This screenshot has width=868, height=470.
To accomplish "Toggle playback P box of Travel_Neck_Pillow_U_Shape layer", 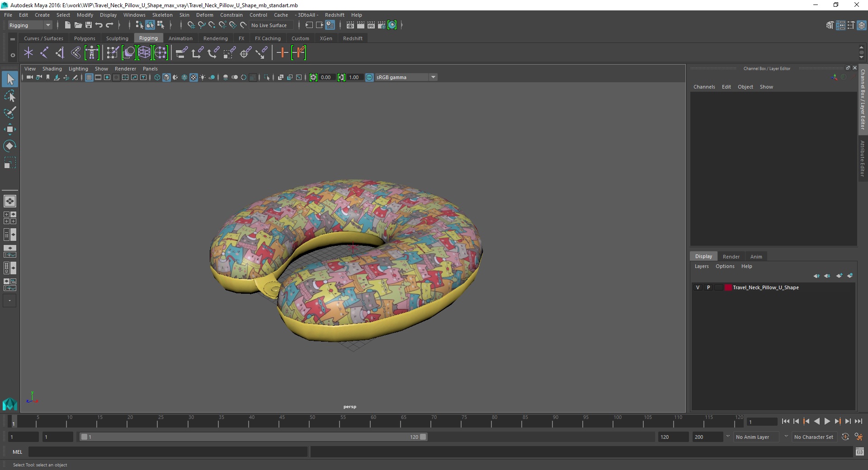I will (708, 287).
